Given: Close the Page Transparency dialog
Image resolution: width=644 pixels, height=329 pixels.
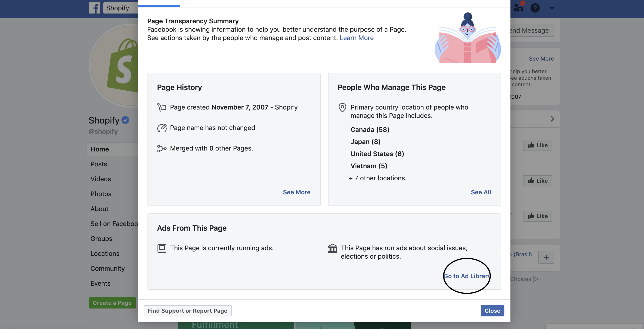Looking at the screenshot, I should (x=492, y=311).
